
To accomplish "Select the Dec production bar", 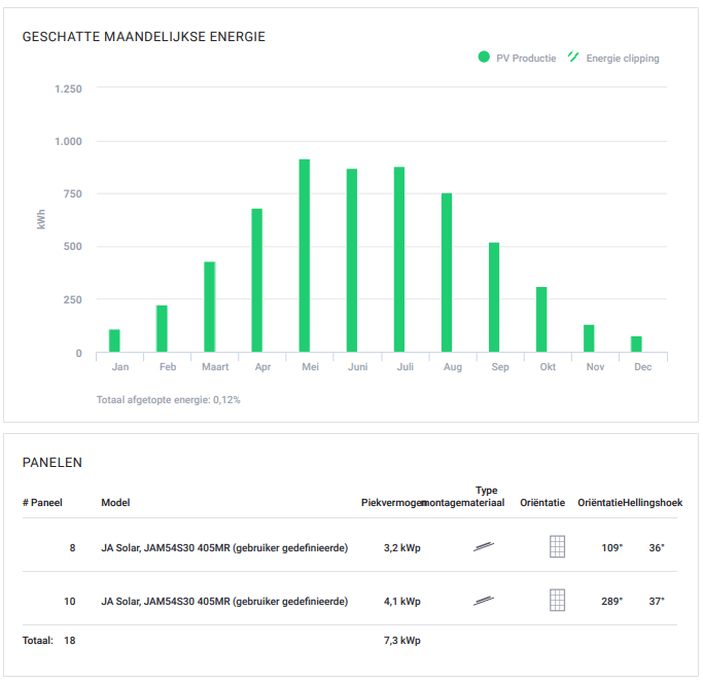I will click(636, 344).
